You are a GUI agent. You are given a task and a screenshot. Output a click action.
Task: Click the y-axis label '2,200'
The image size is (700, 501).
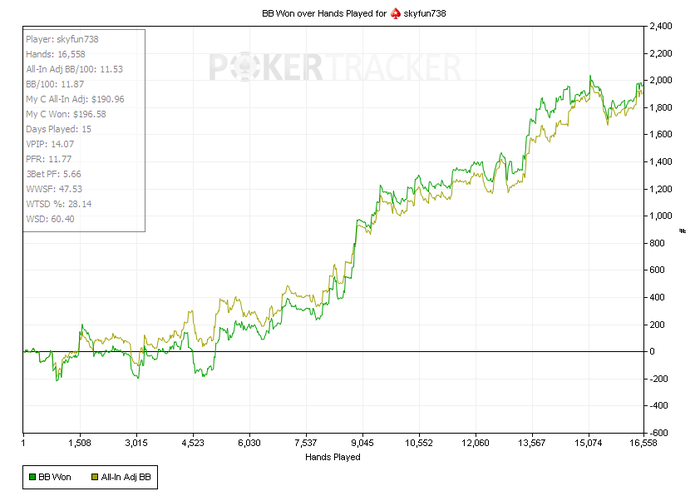click(661, 53)
